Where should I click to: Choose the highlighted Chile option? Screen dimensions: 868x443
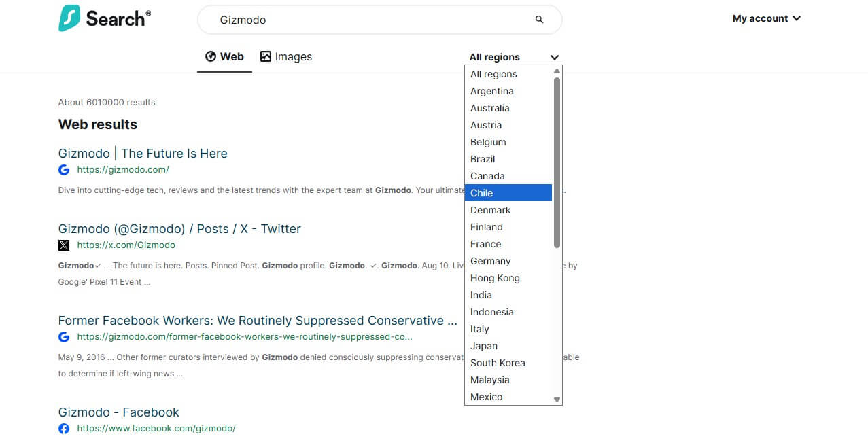point(508,193)
